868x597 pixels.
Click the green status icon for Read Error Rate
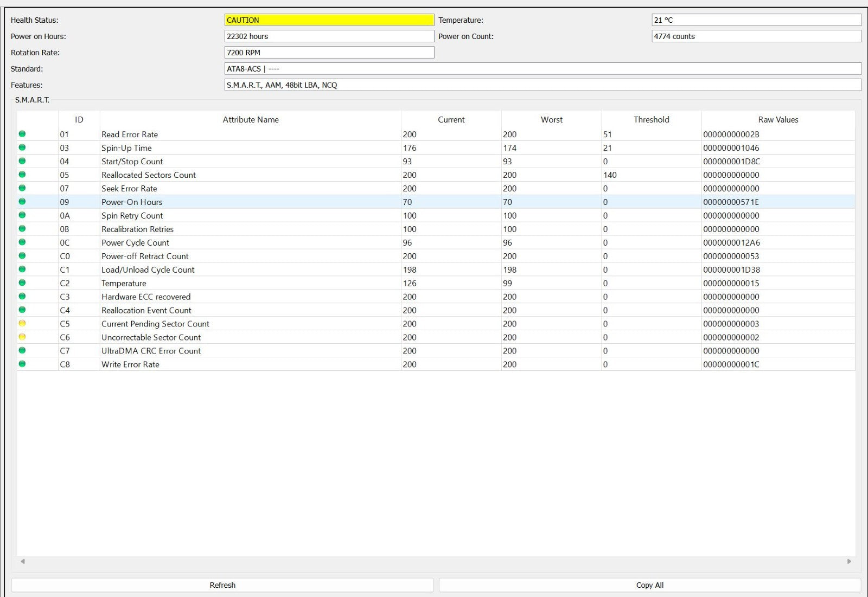coord(22,134)
